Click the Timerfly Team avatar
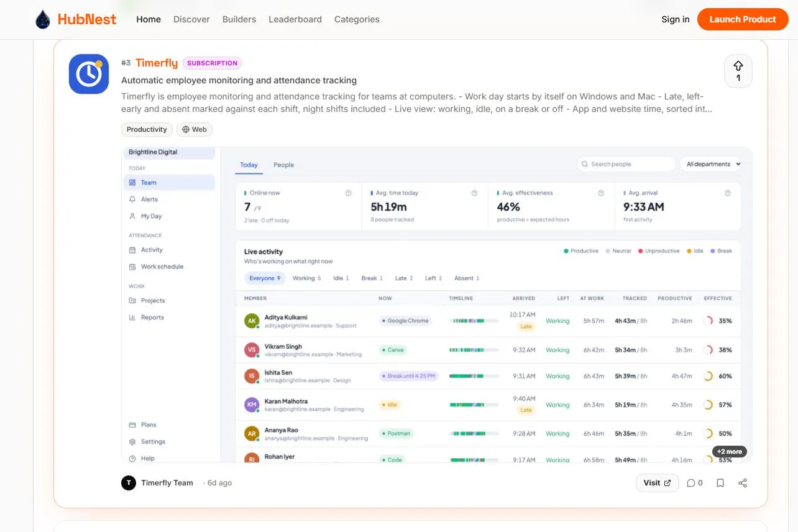798x532 pixels. pyautogui.click(x=129, y=483)
